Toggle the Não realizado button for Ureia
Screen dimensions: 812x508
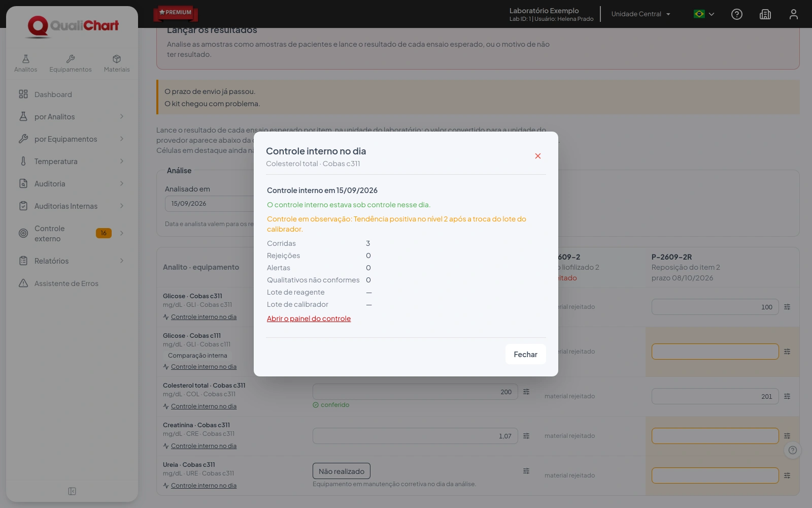[342, 471]
